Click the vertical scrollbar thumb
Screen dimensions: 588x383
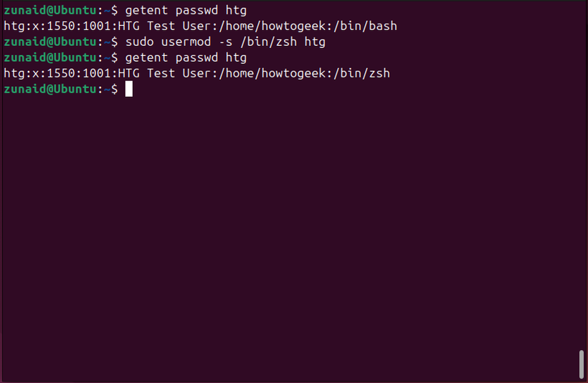click(581, 364)
